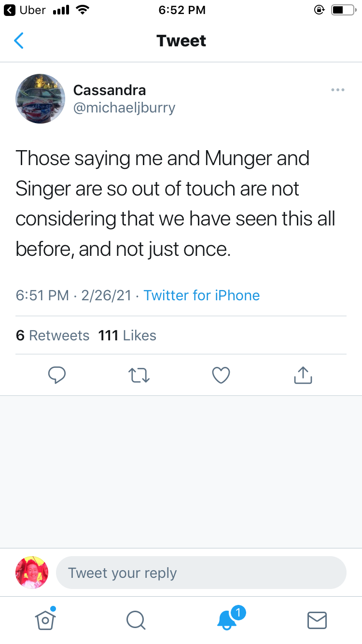This screenshot has width=362, height=644.
Task: Like the tweet with the heart icon
Action: pyautogui.click(x=221, y=375)
